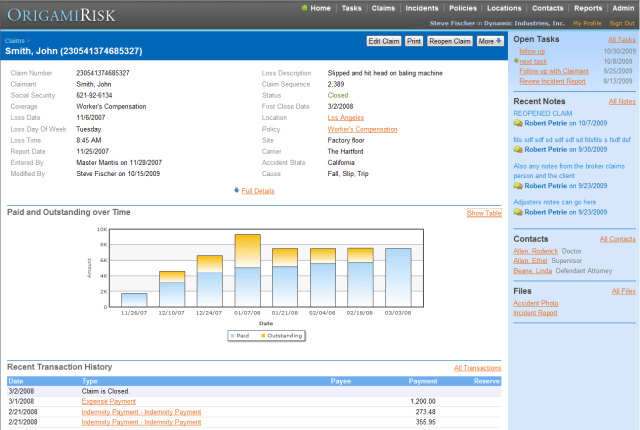Open the Claims menu in top navigation

(x=385, y=8)
